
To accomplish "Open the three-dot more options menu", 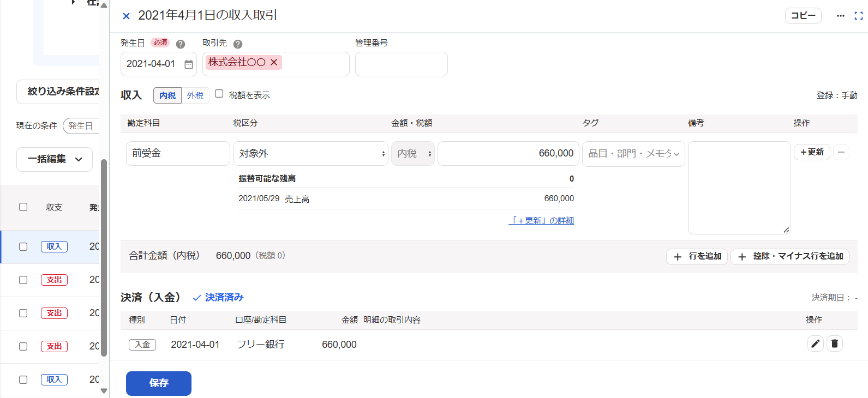I will (x=840, y=16).
